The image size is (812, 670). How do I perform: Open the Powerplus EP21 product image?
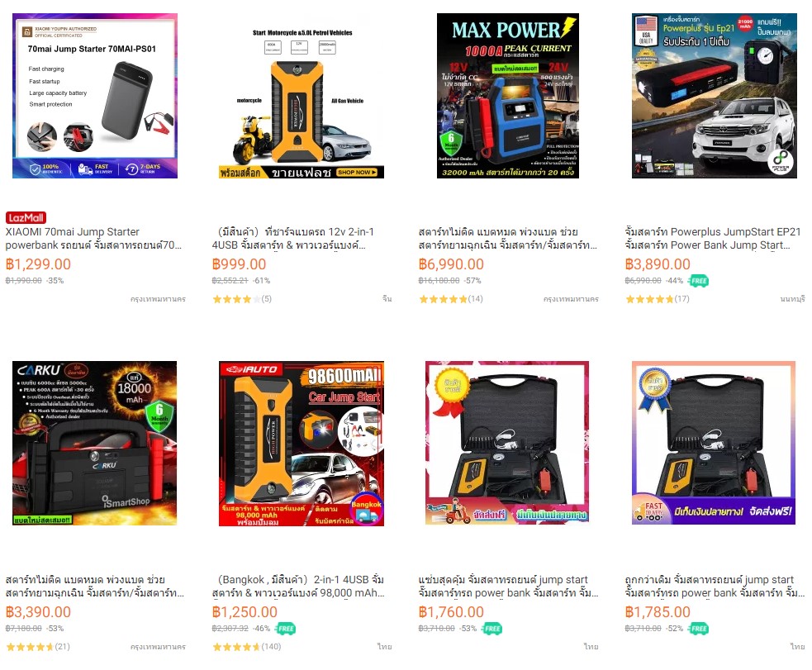(715, 96)
